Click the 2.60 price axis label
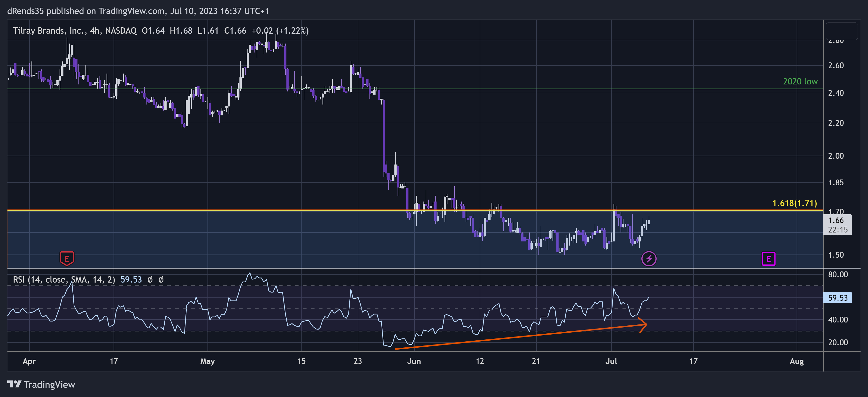The image size is (868, 397). 836,65
